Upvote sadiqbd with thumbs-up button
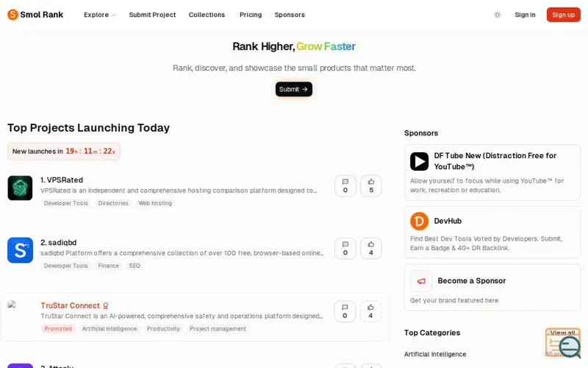This screenshot has width=588, height=368. pyautogui.click(x=371, y=248)
